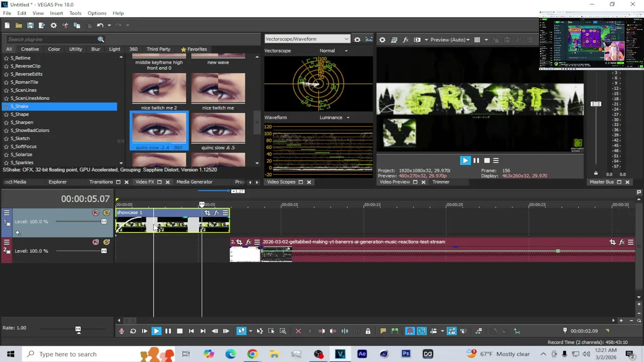This screenshot has height=362, width=644.
Task: Open the Tools menu
Action: (75, 13)
